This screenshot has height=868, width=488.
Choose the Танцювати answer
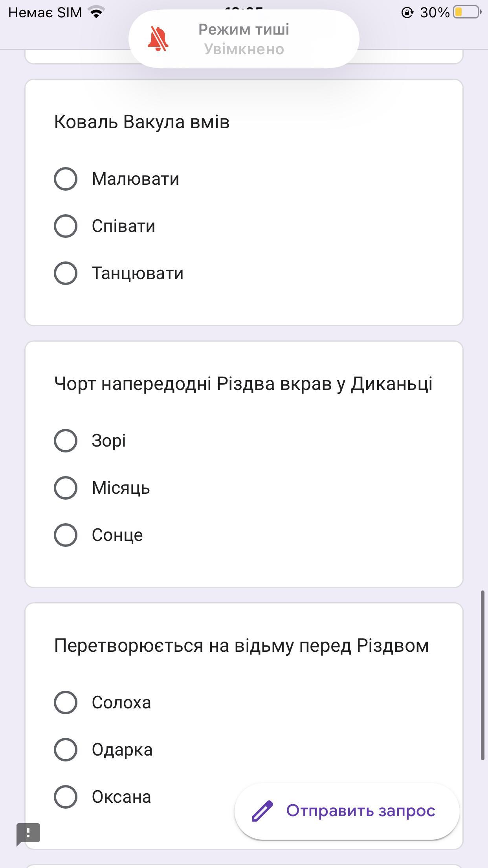[x=66, y=273]
